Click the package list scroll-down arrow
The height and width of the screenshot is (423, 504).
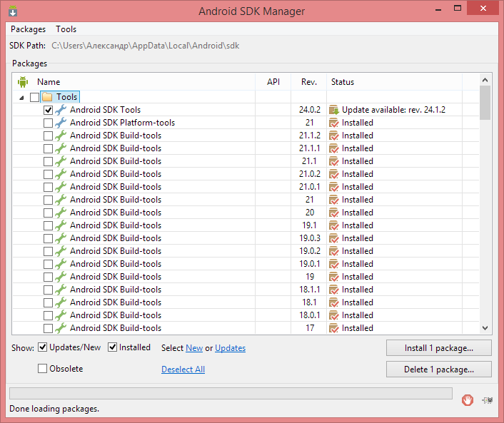[485, 328]
